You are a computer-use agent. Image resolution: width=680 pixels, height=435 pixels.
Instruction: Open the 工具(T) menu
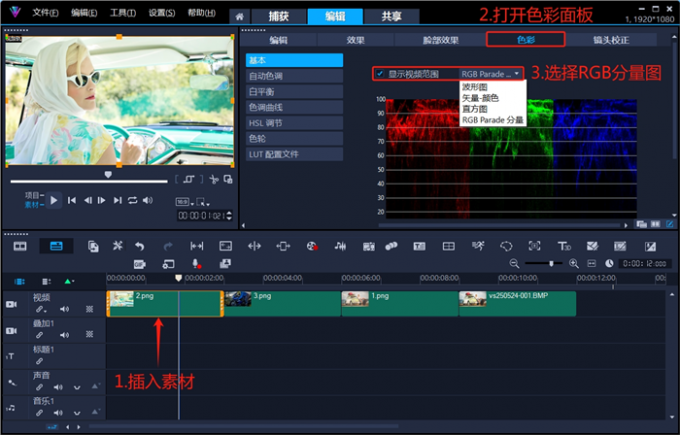tap(123, 13)
